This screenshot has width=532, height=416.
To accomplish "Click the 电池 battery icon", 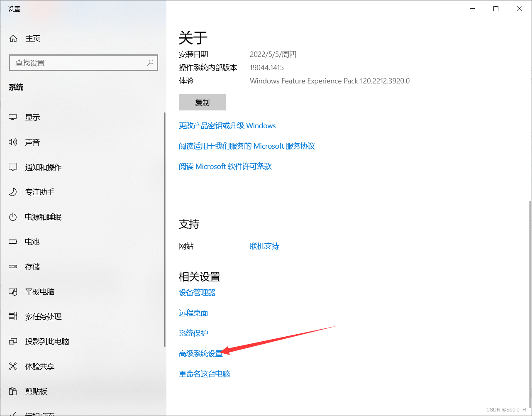I will [13, 242].
